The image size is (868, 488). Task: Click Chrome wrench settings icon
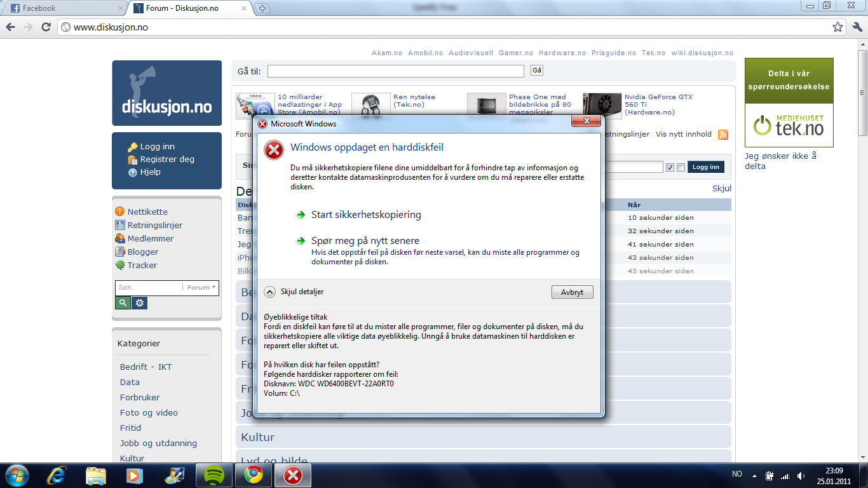857,27
